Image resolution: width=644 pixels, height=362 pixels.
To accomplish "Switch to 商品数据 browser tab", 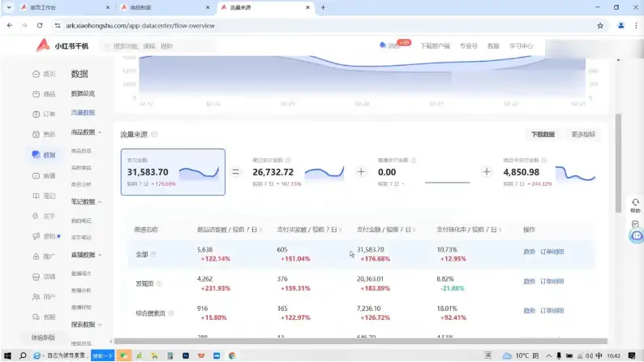I will tap(165, 7).
